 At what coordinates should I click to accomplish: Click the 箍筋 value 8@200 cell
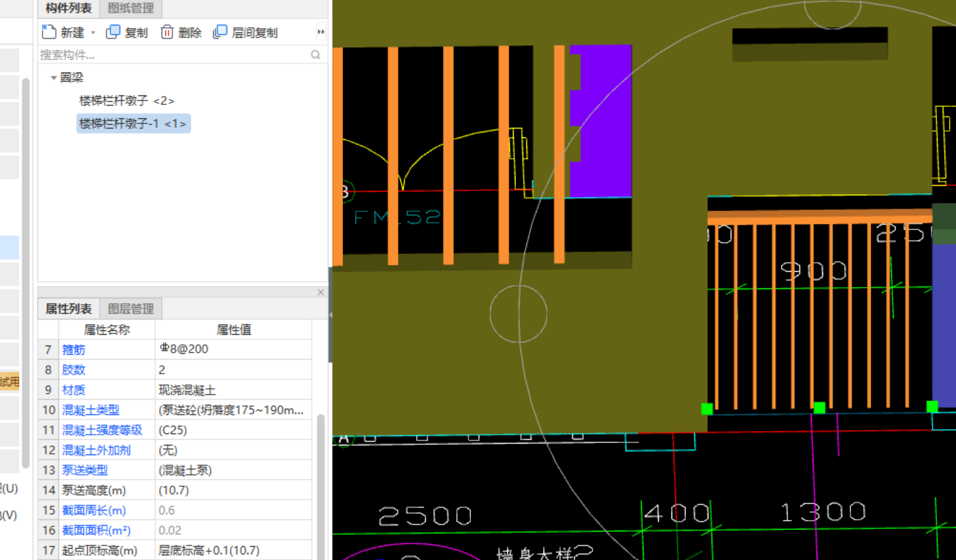point(234,349)
